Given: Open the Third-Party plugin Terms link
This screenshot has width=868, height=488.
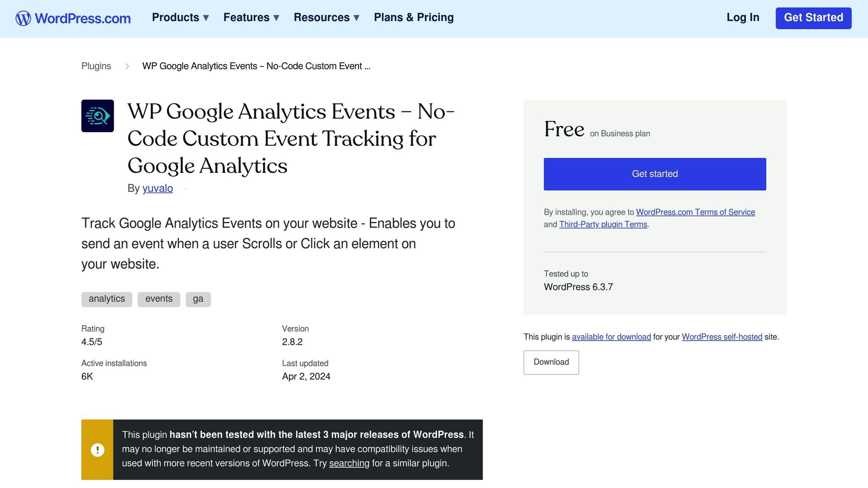Looking at the screenshot, I should 603,224.
